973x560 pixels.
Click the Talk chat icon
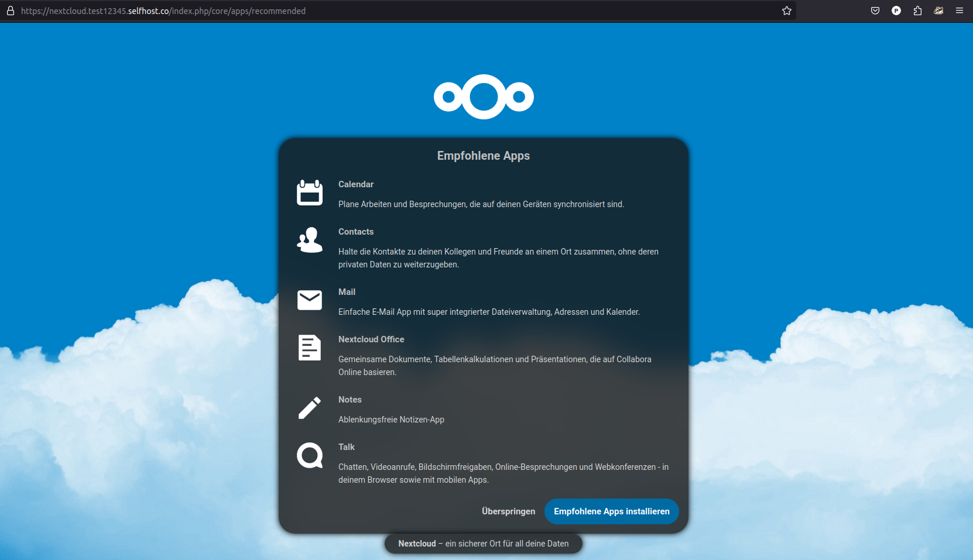[309, 455]
